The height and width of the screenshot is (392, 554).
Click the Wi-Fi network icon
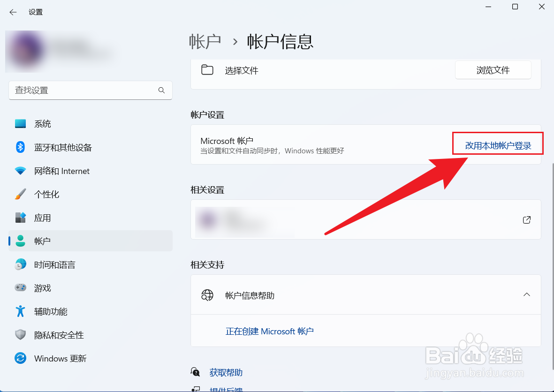pos(20,171)
